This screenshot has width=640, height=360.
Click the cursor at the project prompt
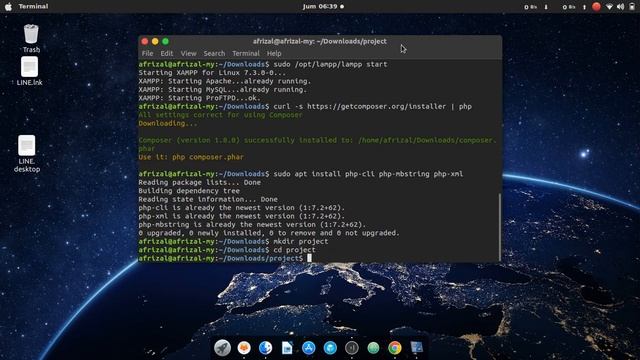point(309,258)
